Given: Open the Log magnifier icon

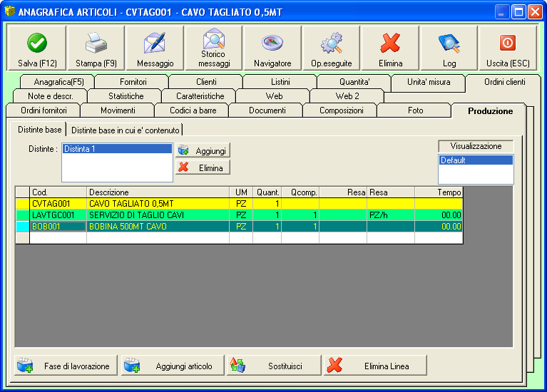Looking at the screenshot, I should click(449, 43).
